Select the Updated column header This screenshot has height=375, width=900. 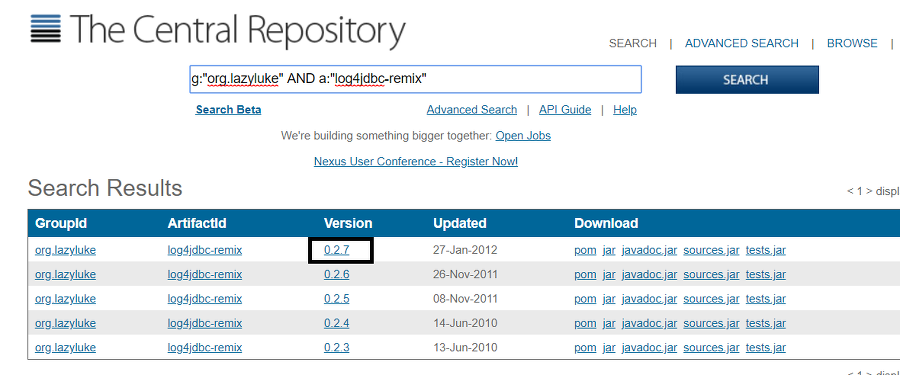pyautogui.click(x=460, y=223)
